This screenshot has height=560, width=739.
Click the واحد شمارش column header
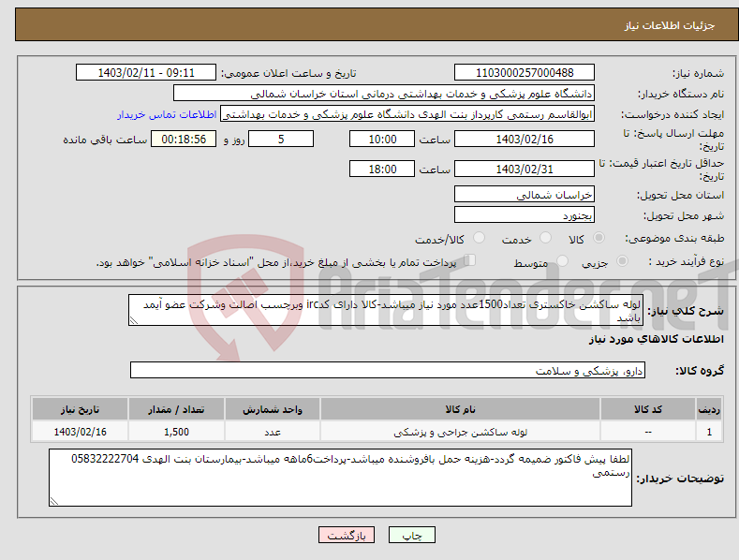(x=273, y=409)
